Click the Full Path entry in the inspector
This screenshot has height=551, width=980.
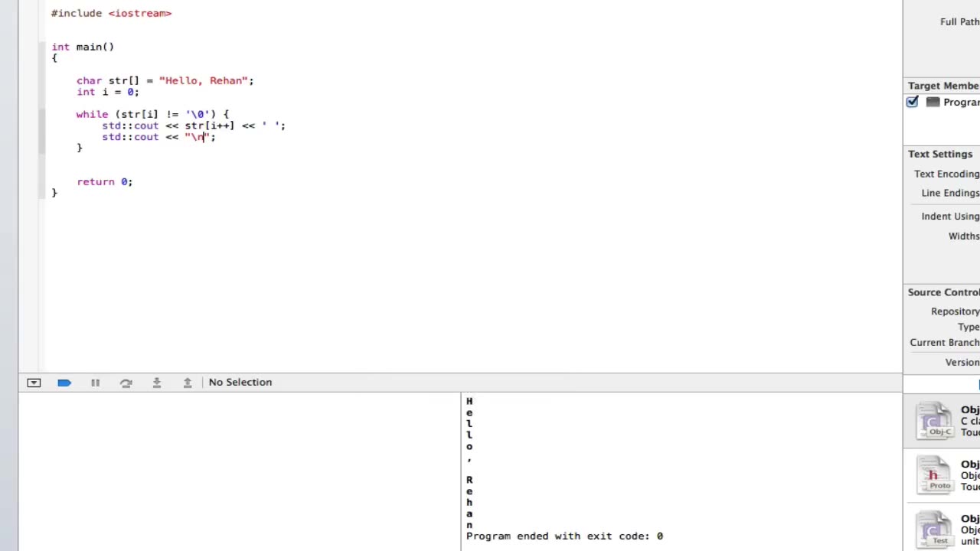pyautogui.click(x=959, y=21)
